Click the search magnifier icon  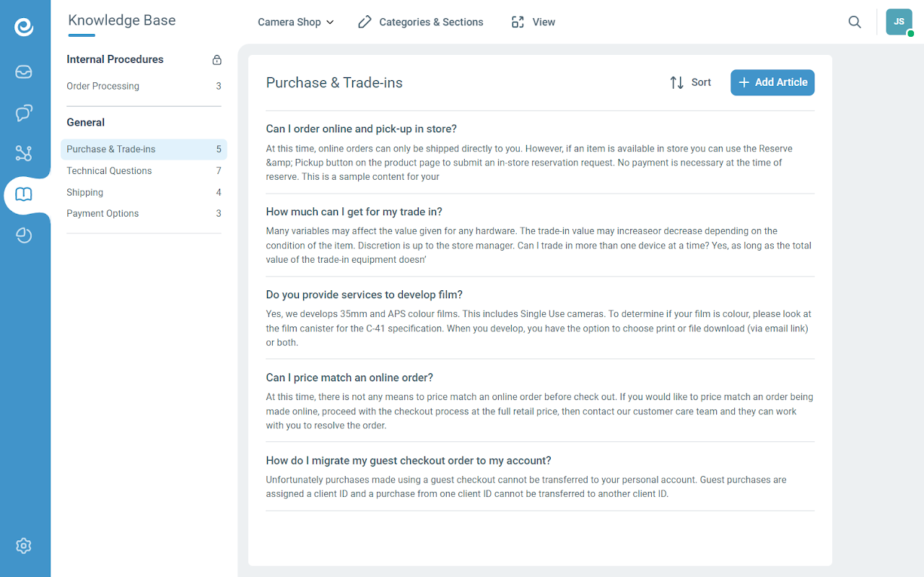point(855,22)
